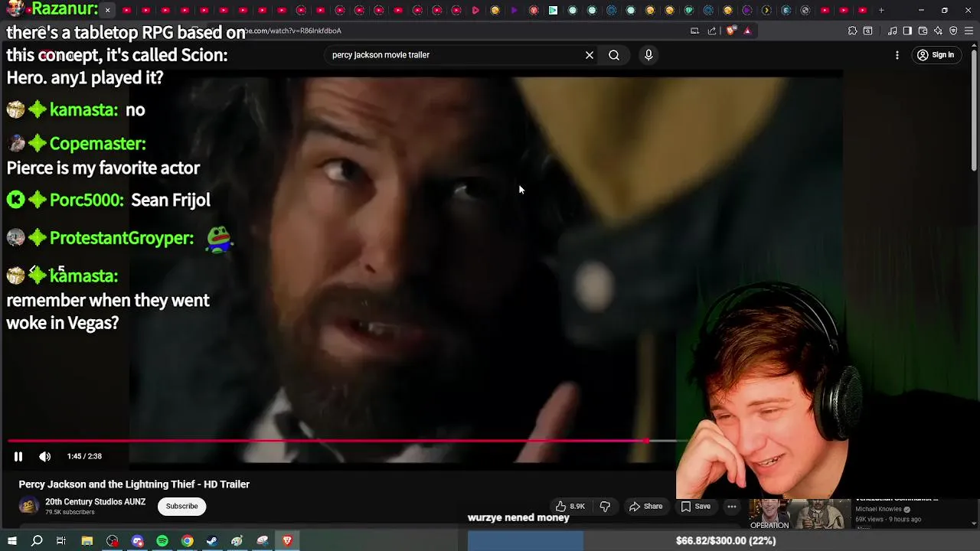Open more actions ellipsis below video
The height and width of the screenshot is (551, 980).
coord(732,507)
